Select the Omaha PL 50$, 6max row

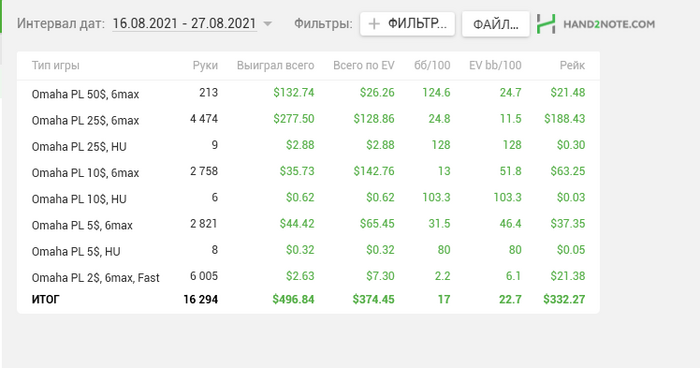(x=308, y=93)
